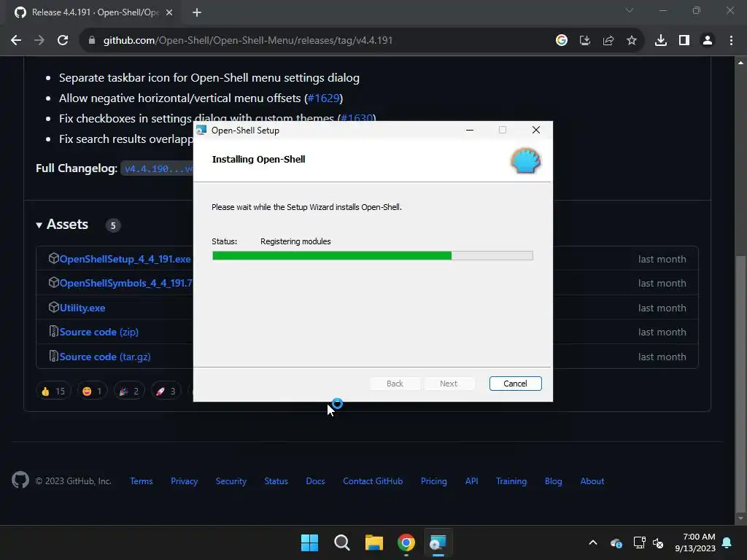Click the browser back arrow
Viewport: 747px width, 560px height.
16,41
